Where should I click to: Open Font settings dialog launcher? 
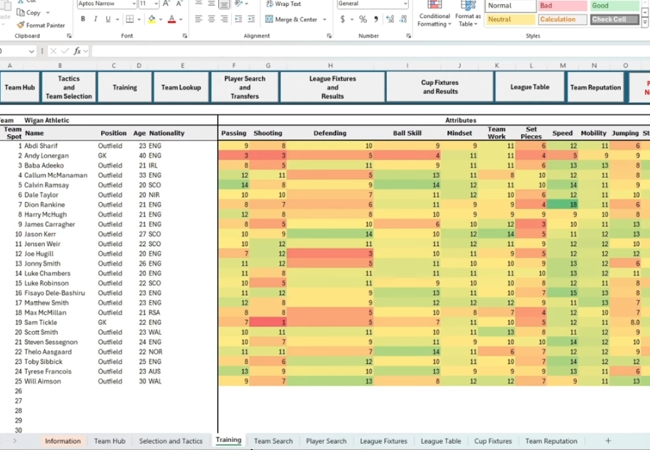coord(184,36)
